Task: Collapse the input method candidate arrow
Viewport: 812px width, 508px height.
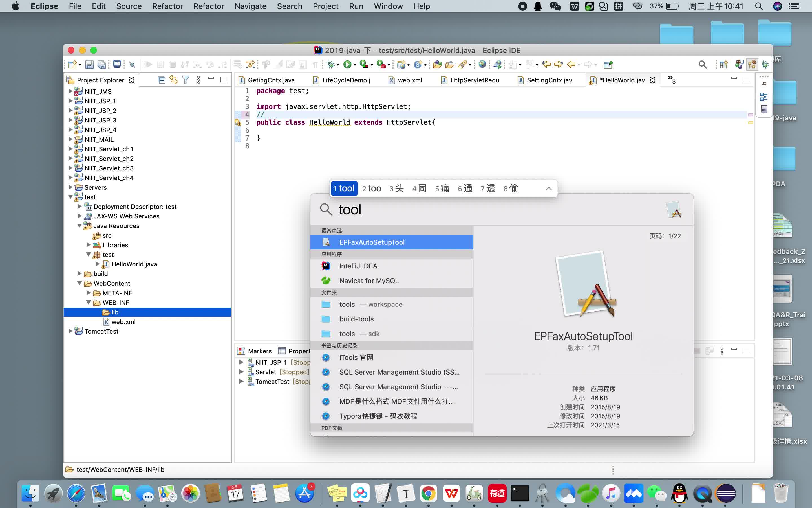Action: (x=549, y=189)
